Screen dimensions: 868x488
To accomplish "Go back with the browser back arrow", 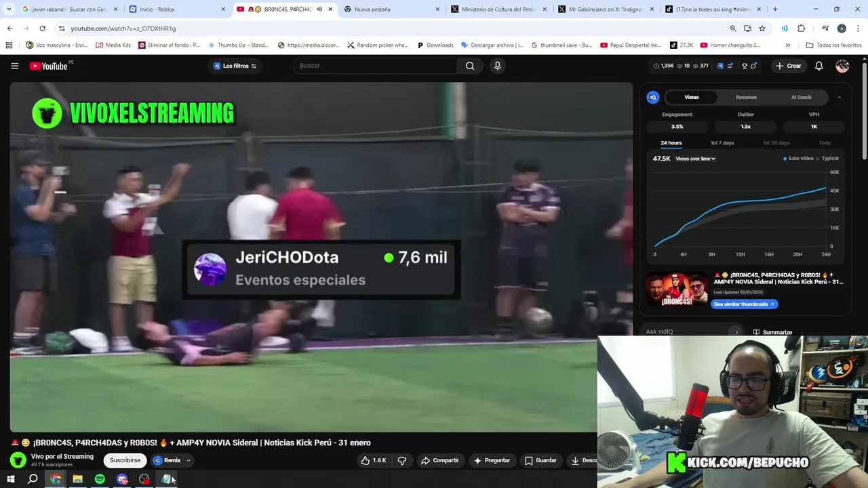I will (x=9, y=28).
